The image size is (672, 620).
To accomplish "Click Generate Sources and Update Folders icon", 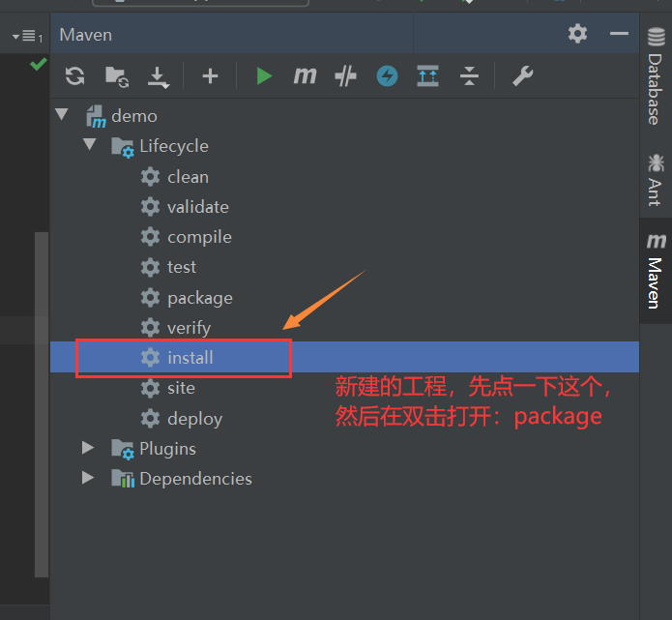I will 117,76.
